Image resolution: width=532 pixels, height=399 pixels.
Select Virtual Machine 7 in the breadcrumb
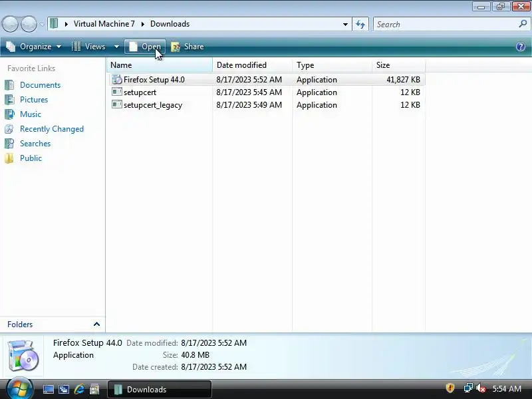click(104, 24)
